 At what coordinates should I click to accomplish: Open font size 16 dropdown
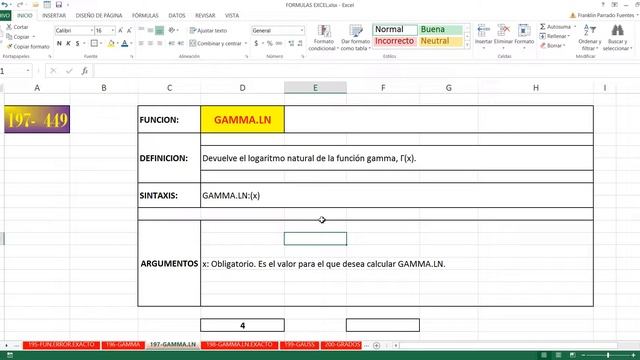[113, 31]
